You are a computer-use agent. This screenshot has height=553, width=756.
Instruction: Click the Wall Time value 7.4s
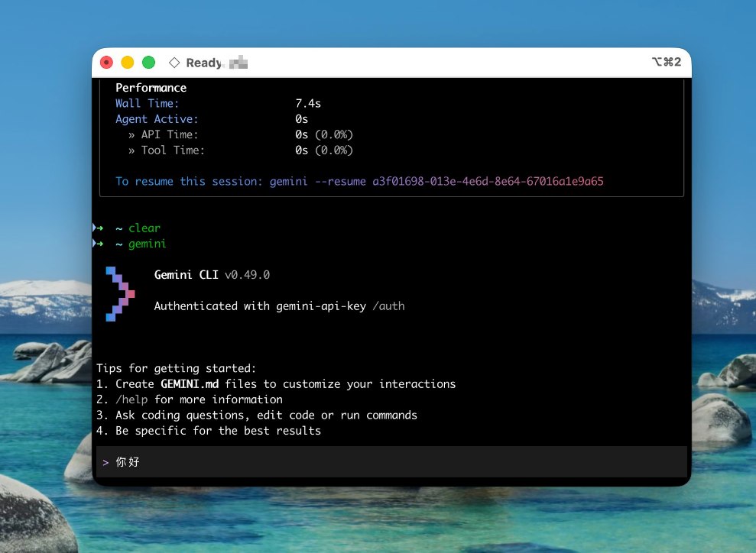click(x=308, y=104)
